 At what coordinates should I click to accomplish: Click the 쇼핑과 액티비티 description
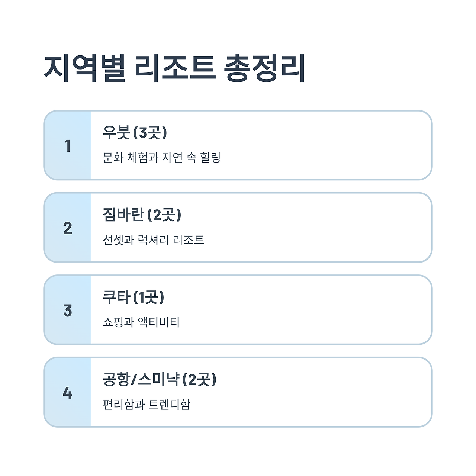click(x=141, y=322)
